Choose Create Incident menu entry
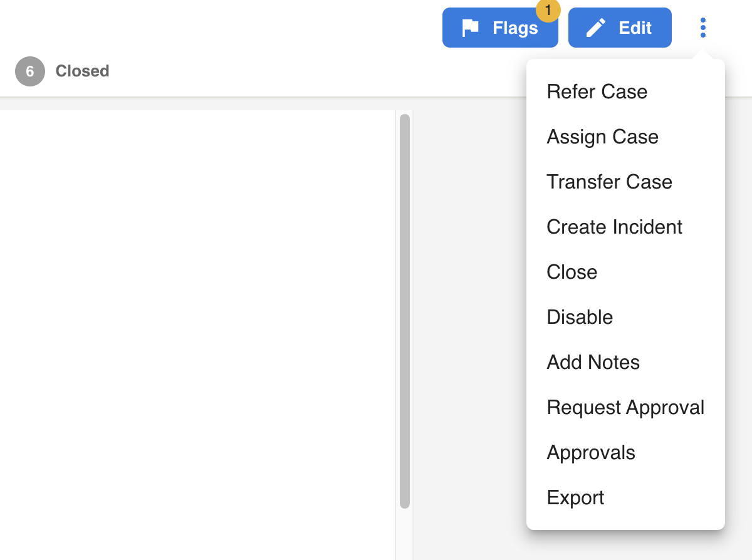This screenshot has width=752, height=560. (x=614, y=227)
